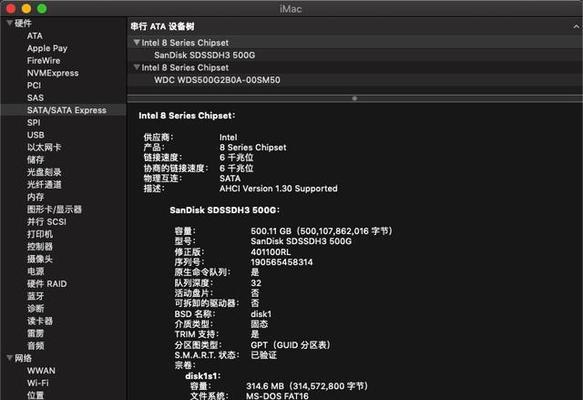
Task: Select WDC WDS500G2B0A-00SM50 device row
Action: pyautogui.click(x=355, y=80)
